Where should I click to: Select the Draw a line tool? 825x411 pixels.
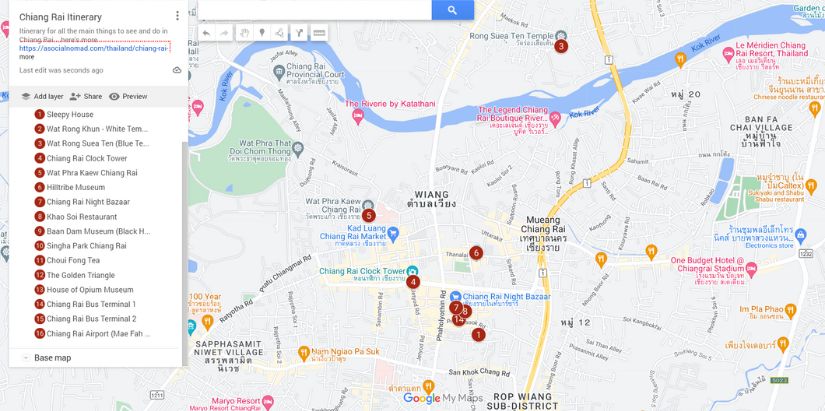[x=279, y=33]
